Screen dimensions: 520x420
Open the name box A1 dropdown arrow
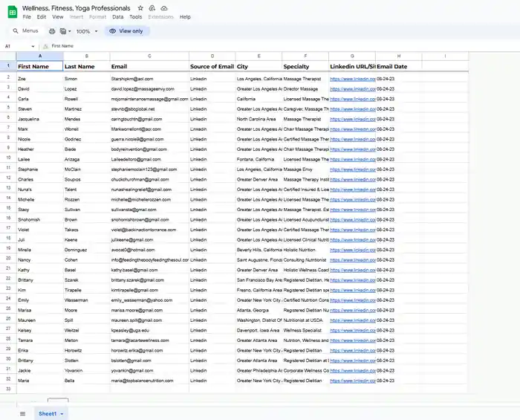(x=33, y=46)
